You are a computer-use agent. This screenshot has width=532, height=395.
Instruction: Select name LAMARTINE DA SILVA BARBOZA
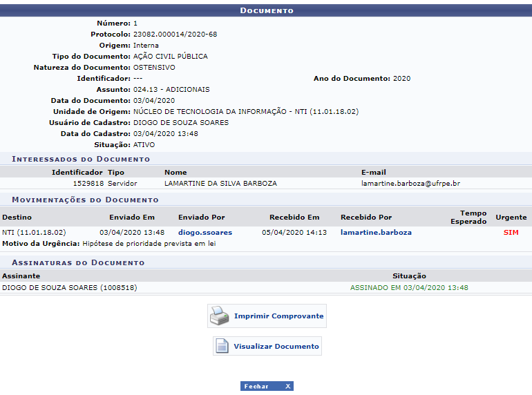tap(220, 184)
